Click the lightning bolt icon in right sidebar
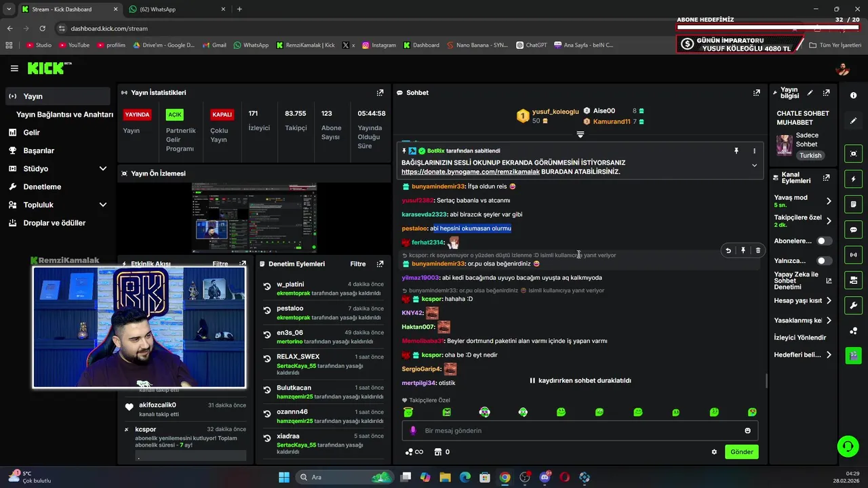Screen dimensions: 868x488 pyautogui.click(x=853, y=179)
